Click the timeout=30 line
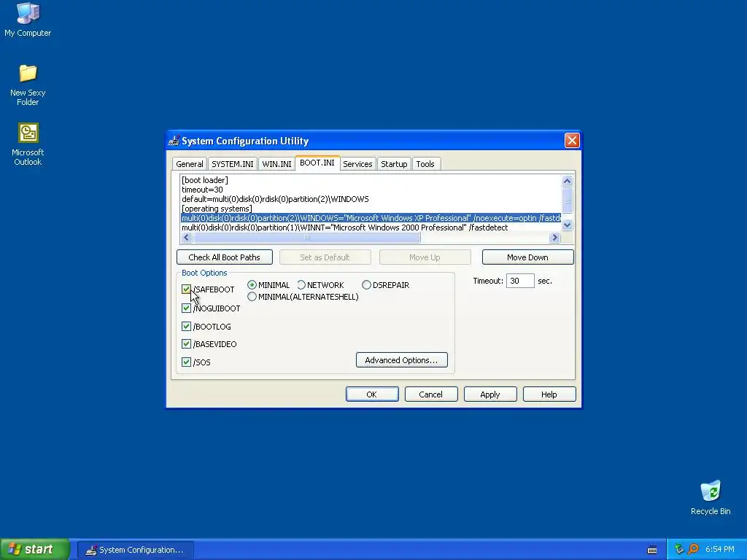 [202, 190]
